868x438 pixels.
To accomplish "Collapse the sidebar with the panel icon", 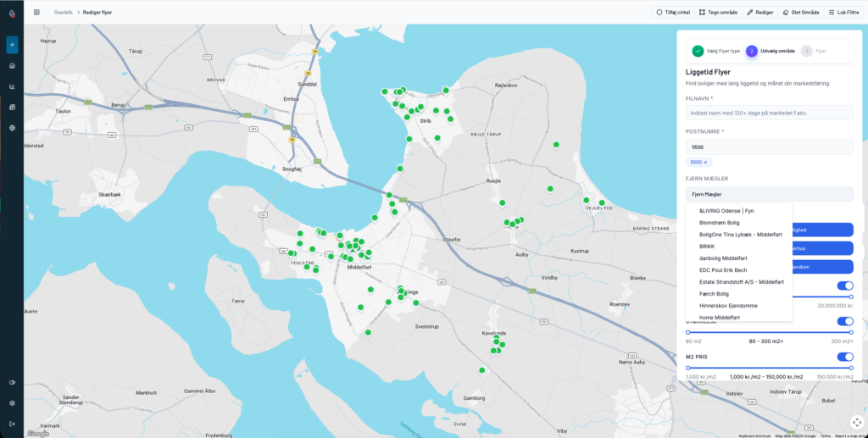I will [x=36, y=13].
